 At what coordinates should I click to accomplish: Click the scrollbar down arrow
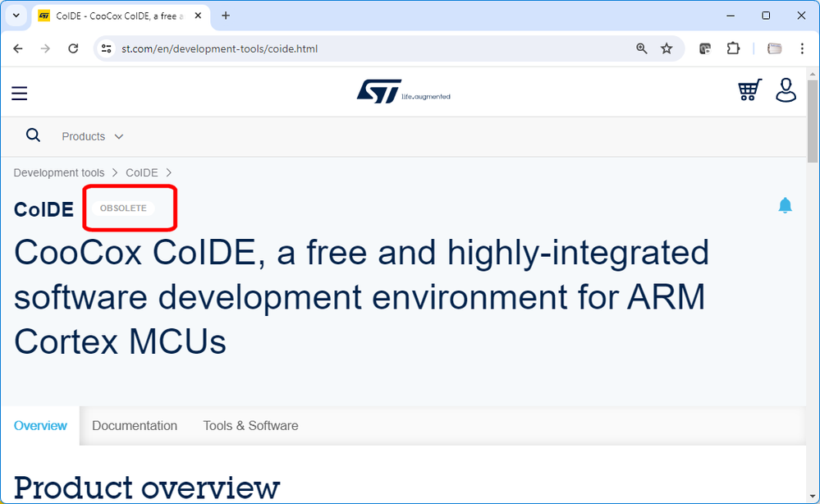click(x=812, y=497)
